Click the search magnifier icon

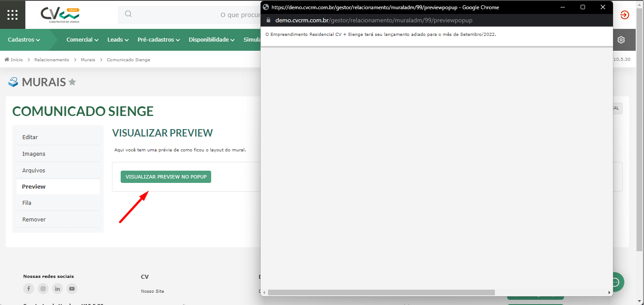(x=128, y=14)
